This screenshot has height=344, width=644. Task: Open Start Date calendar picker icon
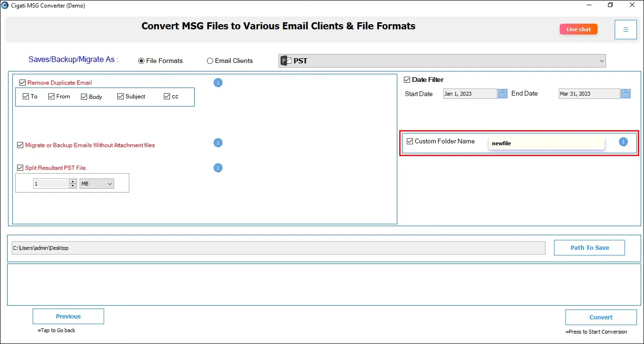502,94
